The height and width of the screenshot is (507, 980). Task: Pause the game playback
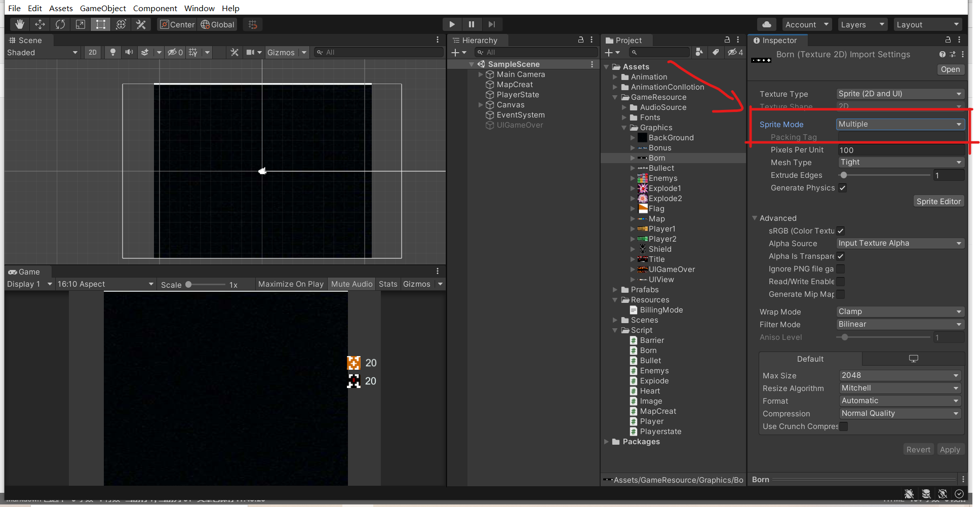pos(472,24)
